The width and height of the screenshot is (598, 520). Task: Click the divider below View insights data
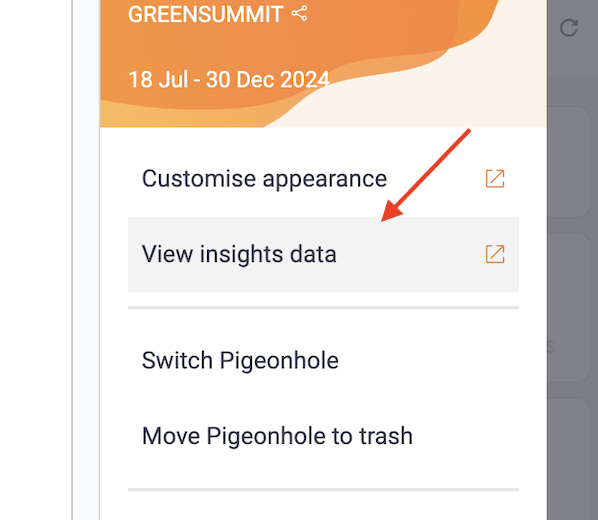coord(323,307)
